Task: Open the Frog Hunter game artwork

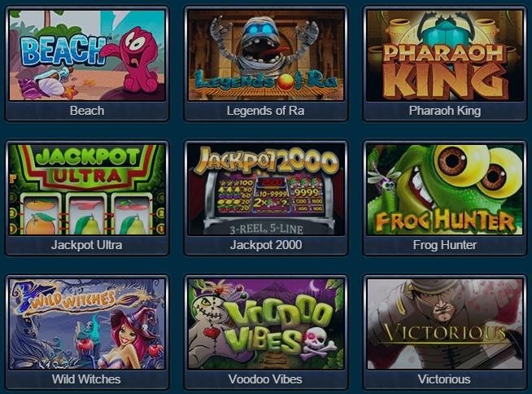Action: [445, 190]
